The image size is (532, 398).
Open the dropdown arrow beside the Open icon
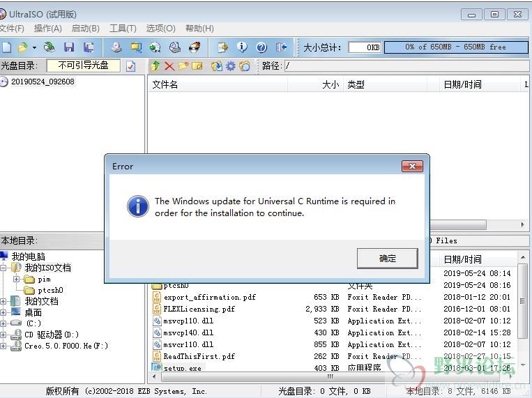34,47
